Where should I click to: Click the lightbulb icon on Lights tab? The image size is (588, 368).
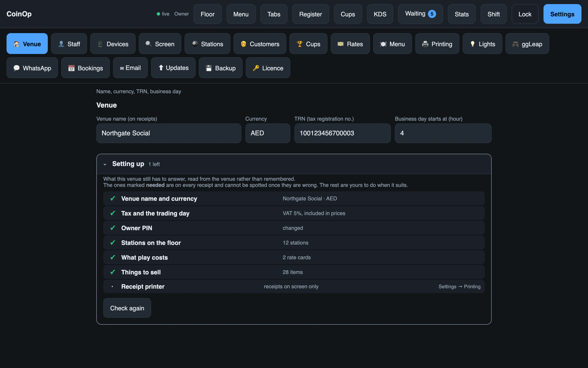click(473, 44)
